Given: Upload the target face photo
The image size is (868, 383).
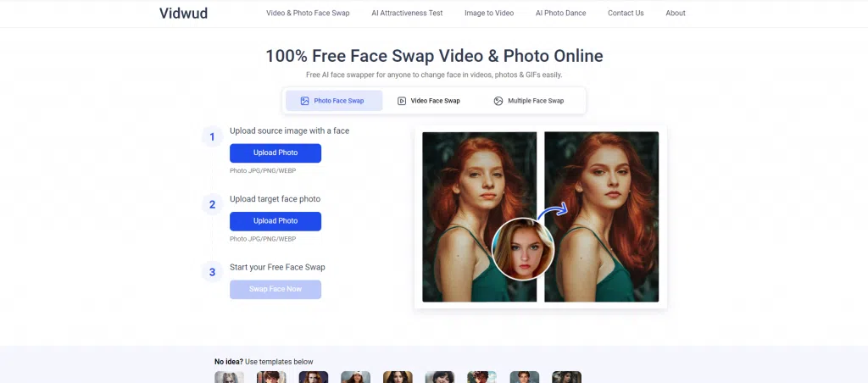Looking at the screenshot, I should [x=275, y=221].
